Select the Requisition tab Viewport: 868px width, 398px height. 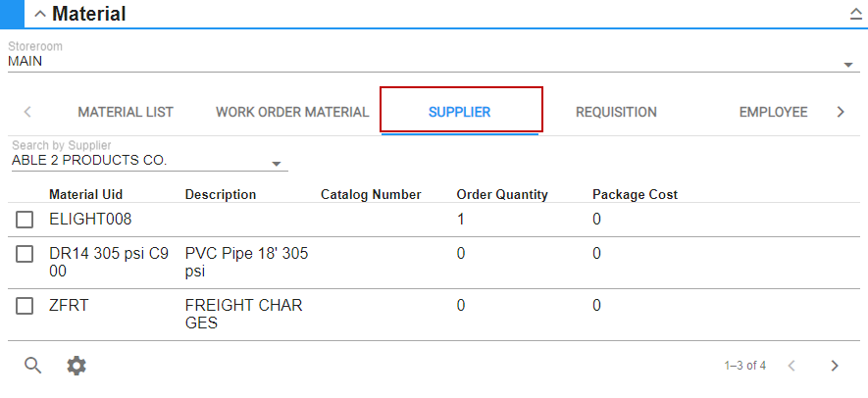point(616,112)
